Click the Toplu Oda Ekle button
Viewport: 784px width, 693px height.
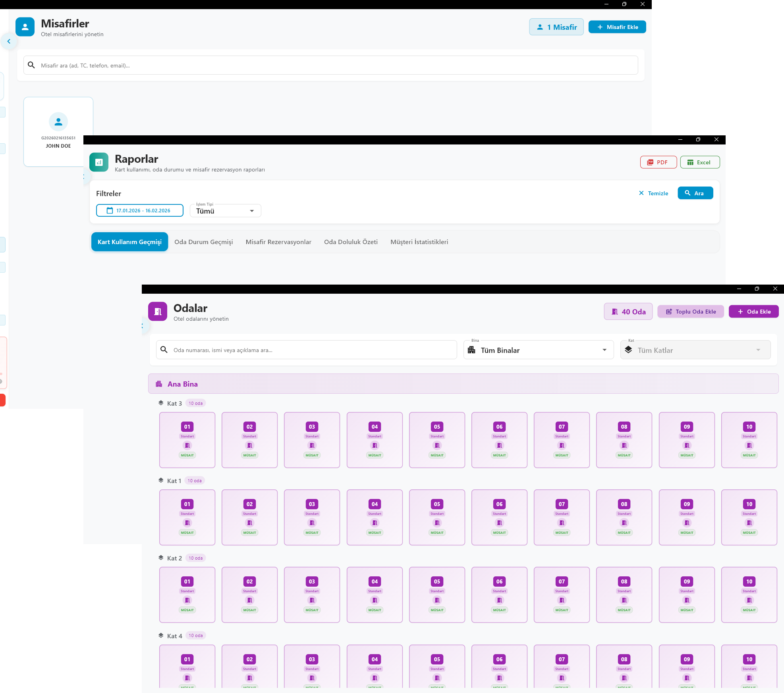(690, 312)
